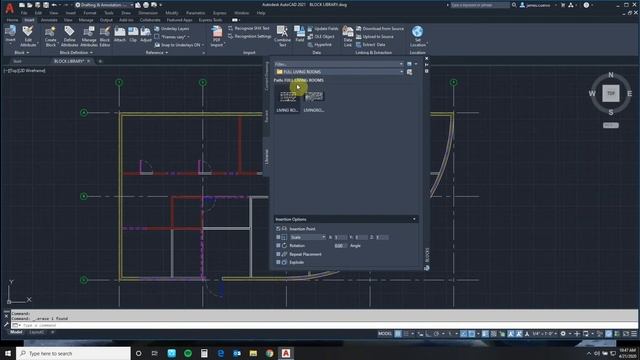Open the Dimension menu
This screenshot has width=640, height=360.
pos(148,13)
